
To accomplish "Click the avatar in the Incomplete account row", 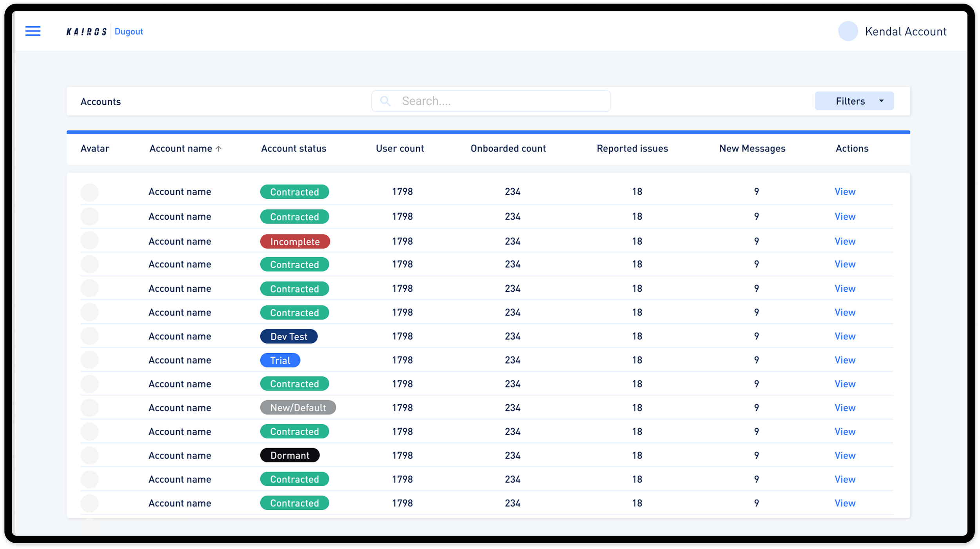I will click(89, 241).
